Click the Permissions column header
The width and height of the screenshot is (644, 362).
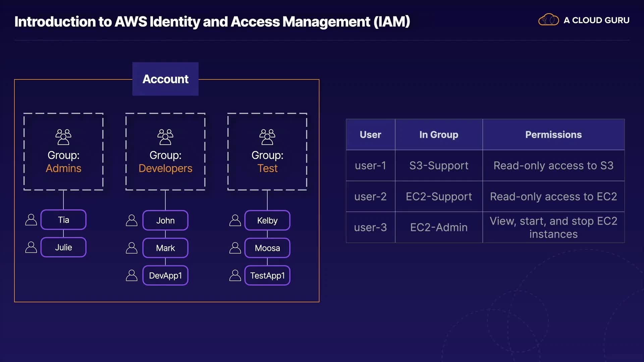coord(553,134)
